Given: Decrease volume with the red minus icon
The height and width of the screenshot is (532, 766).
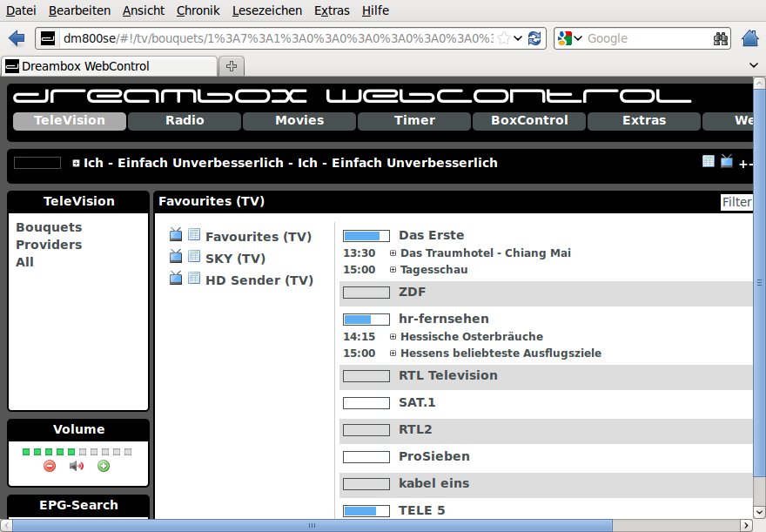Looking at the screenshot, I should click(50, 466).
